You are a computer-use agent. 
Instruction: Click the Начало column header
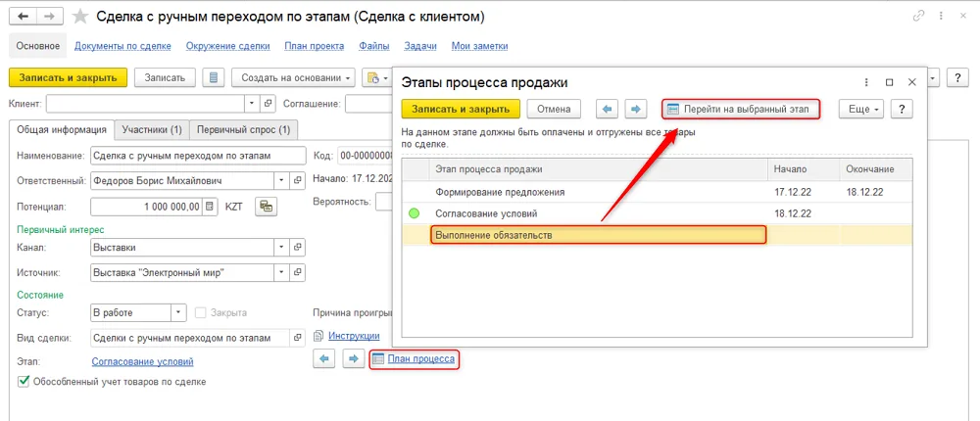804,169
